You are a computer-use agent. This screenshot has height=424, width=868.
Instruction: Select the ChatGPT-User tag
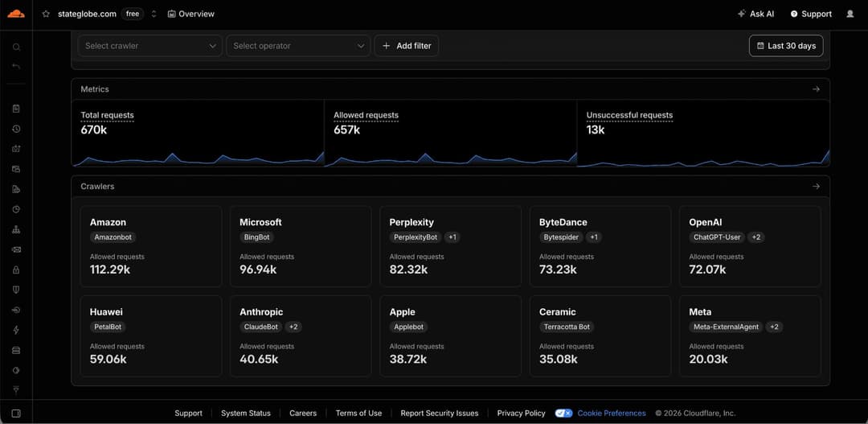click(x=717, y=237)
